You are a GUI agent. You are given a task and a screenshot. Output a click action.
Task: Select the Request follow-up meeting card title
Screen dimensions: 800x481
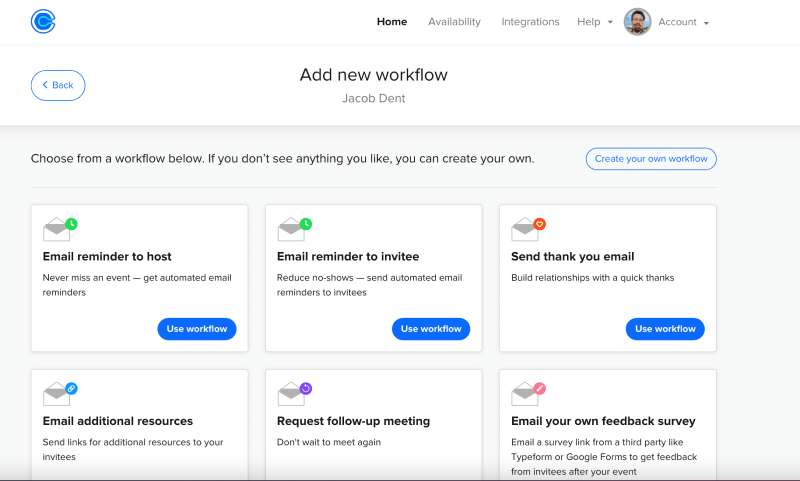353,421
